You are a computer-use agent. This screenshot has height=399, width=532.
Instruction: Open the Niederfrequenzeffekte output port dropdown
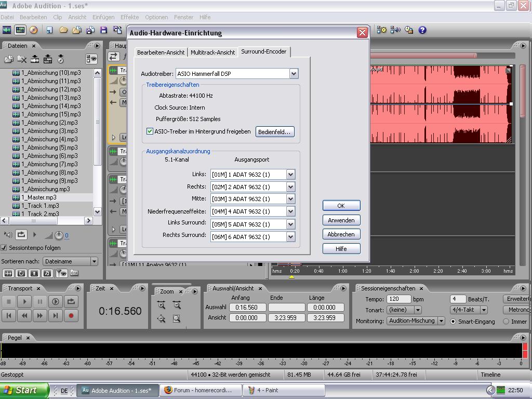point(290,211)
